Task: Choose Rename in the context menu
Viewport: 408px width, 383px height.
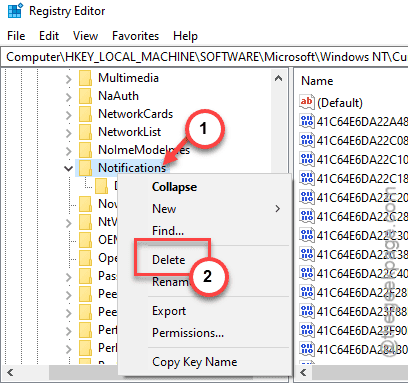Action: click(170, 282)
